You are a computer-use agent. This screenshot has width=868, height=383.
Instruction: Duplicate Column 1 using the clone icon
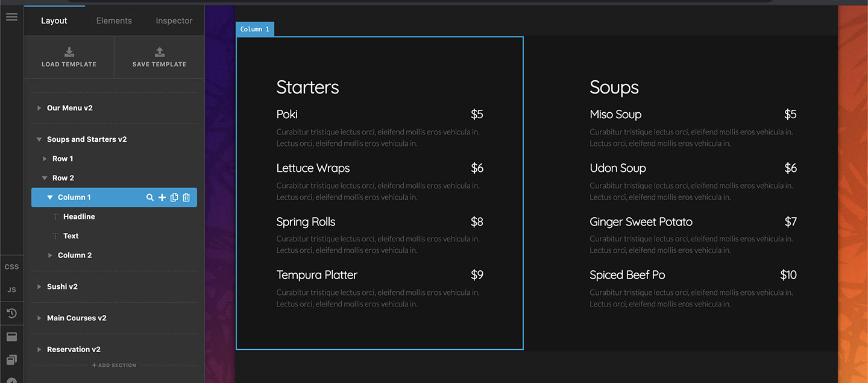(174, 197)
